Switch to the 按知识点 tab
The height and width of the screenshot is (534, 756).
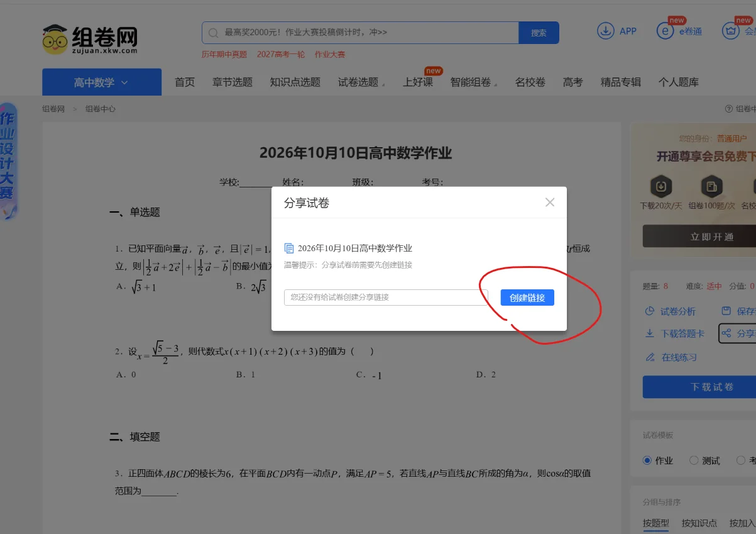pyautogui.click(x=699, y=523)
